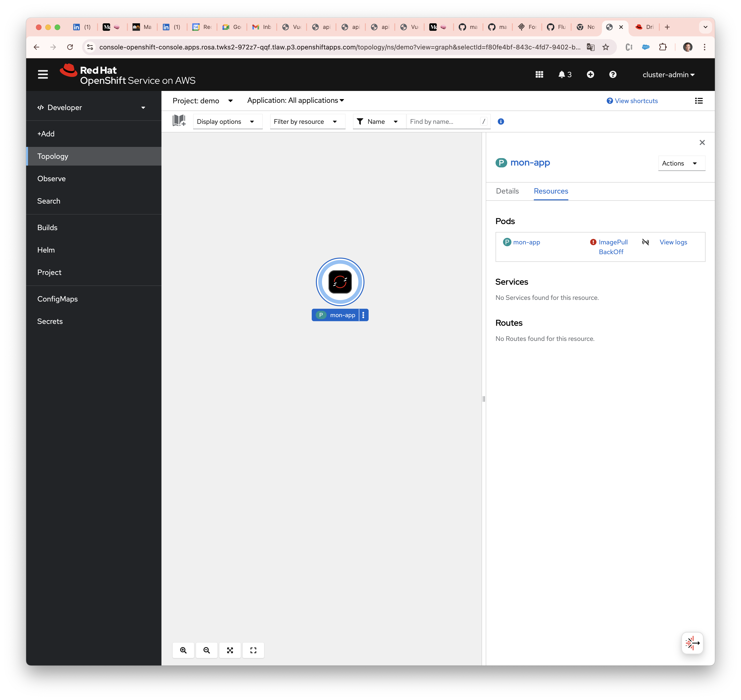Image resolution: width=741 pixels, height=700 pixels.
Task: Open mon-app kebab menu on node
Action: [x=363, y=315]
